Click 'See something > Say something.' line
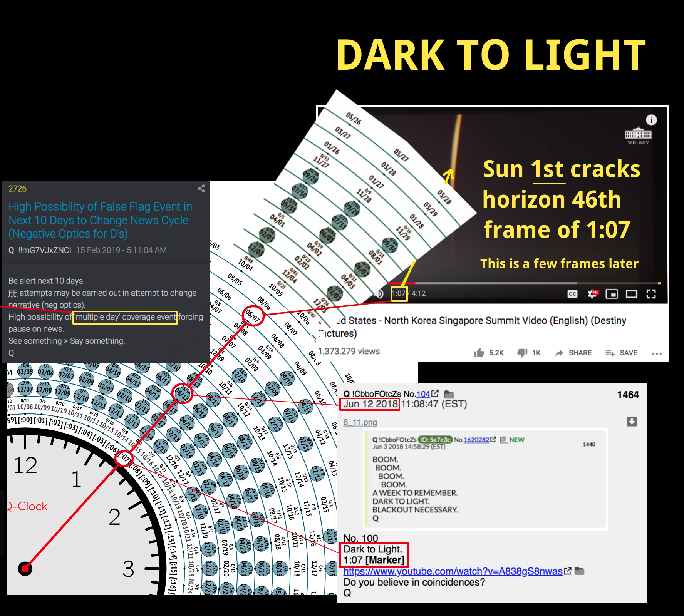Screen dimensions: 684x616 67,341
